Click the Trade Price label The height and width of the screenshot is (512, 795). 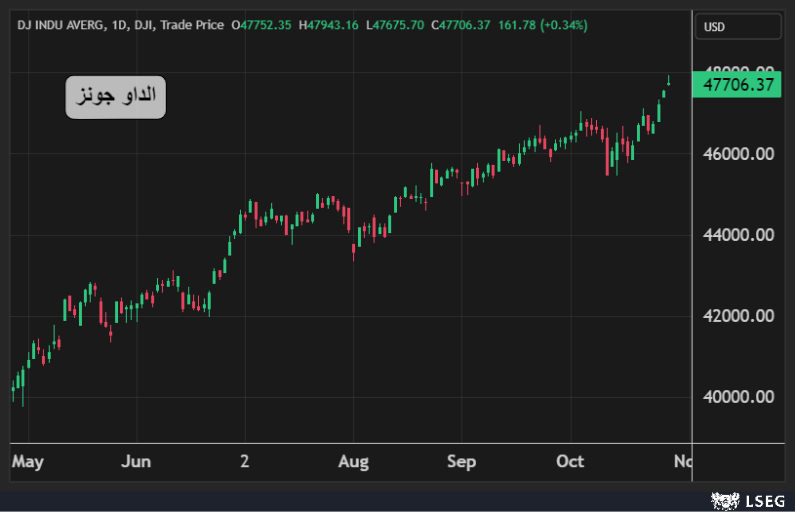click(x=191, y=24)
